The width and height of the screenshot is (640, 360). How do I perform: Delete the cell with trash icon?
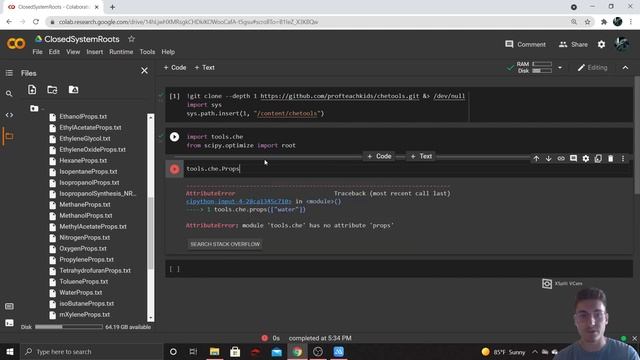(x=611, y=158)
